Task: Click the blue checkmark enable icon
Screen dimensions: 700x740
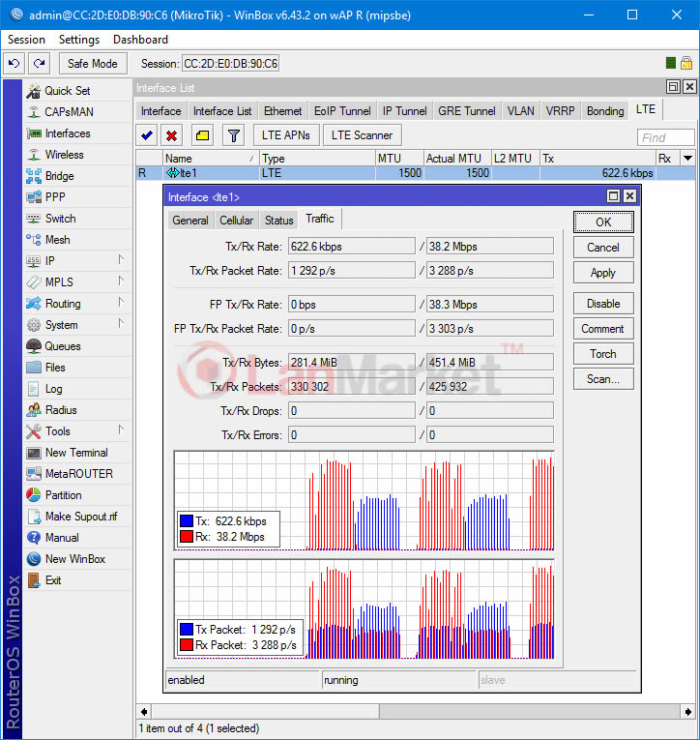Action: tap(147, 135)
